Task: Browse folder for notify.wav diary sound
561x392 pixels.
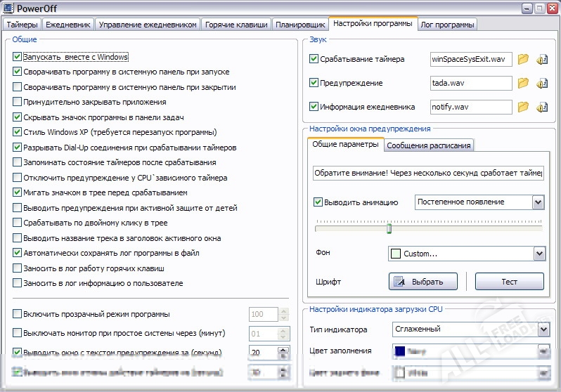Action: point(523,107)
